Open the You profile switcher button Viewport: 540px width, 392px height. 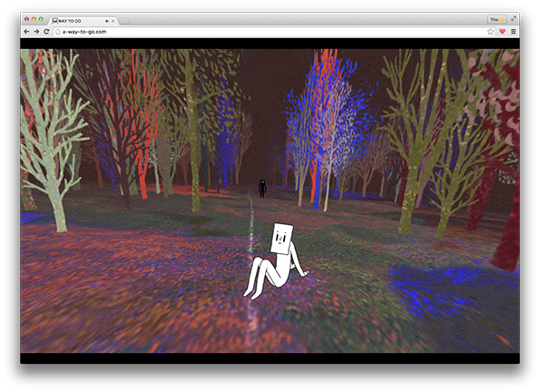coord(496,19)
